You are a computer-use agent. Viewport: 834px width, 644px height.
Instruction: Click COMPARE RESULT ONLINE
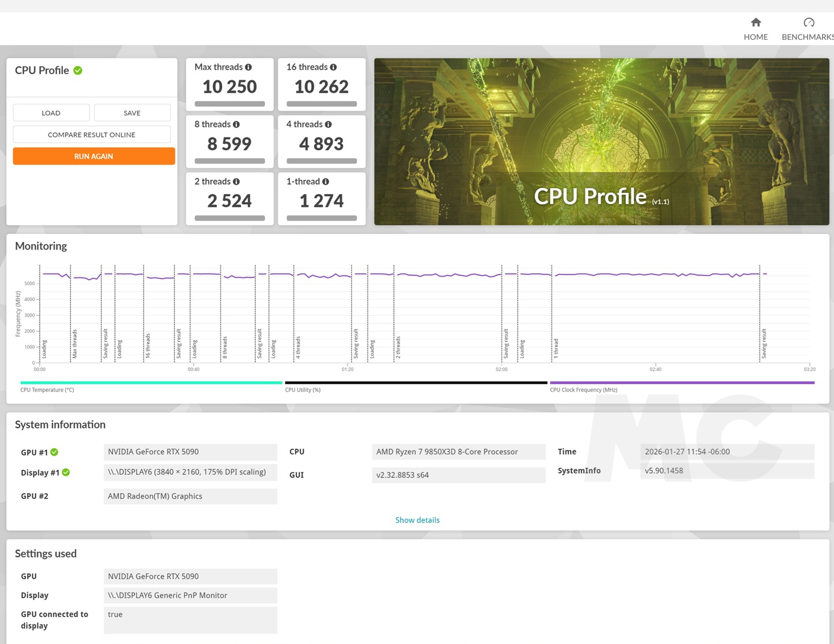[91, 134]
